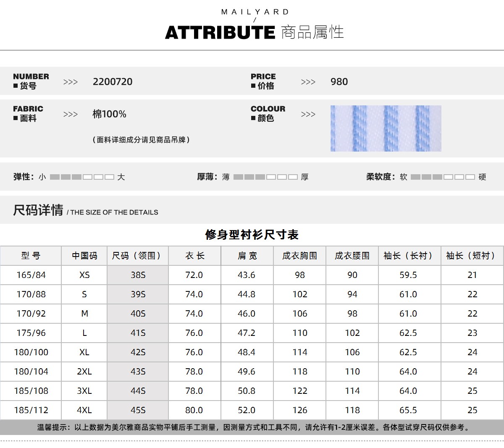Click the 39S collar size cell
Image resolution: width=504 pixels, height=448 pixels.
click(138, 294)
